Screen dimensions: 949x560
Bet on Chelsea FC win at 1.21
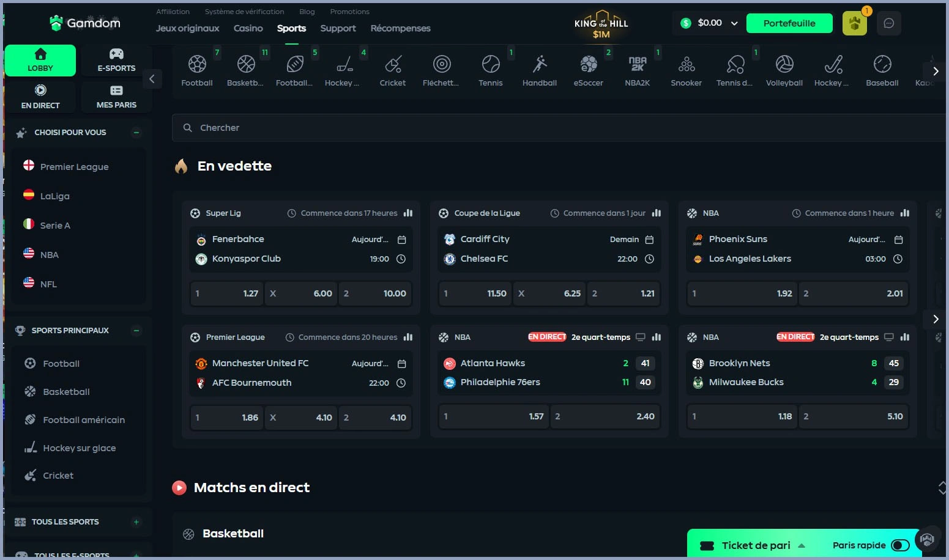pyautogui.click(x=623, y=293)
